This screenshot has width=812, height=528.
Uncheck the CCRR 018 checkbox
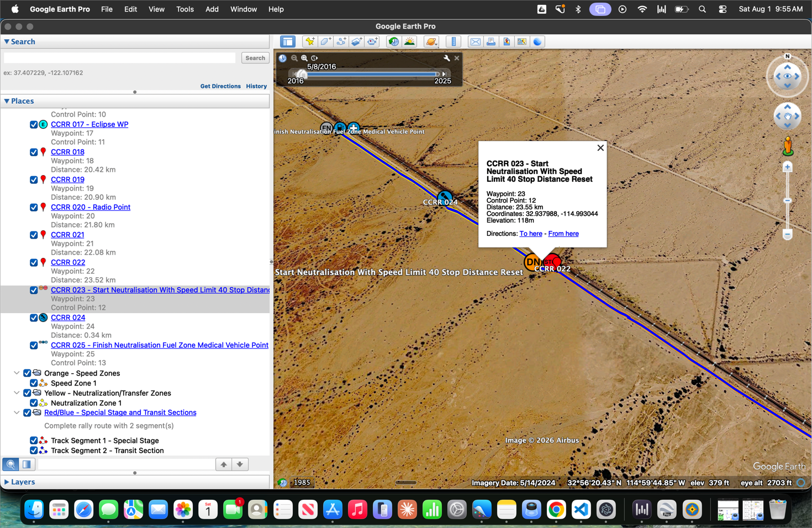point(34,152)
